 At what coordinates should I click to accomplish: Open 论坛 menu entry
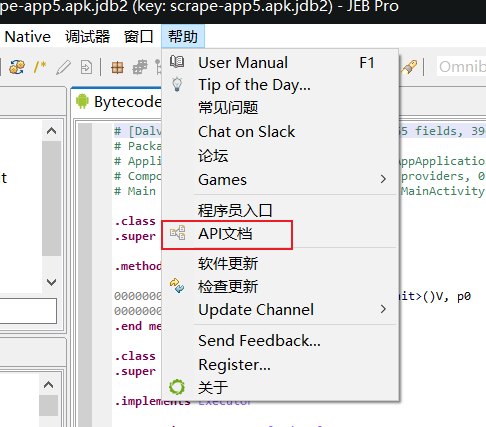pyautogui.click(x=280, y=156)
